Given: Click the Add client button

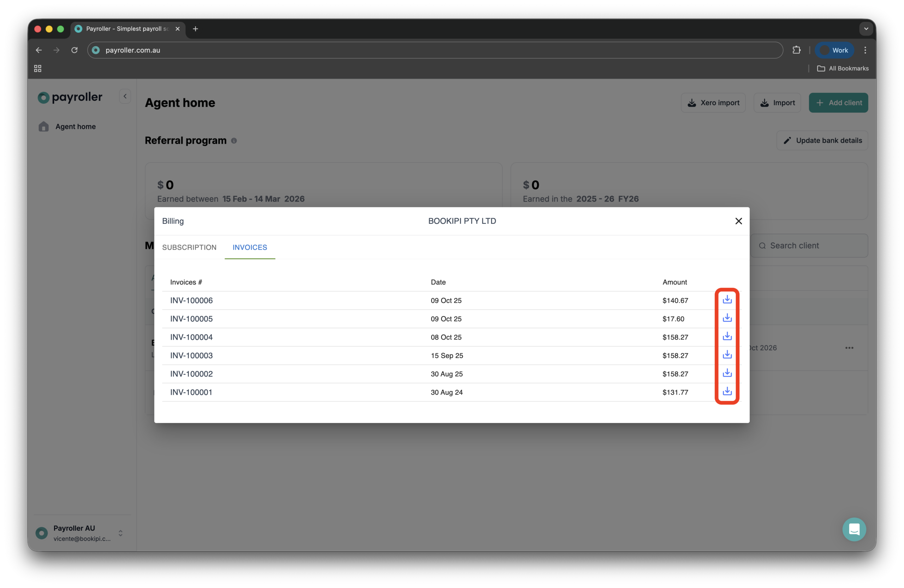Looking at the screenshot, I should point(838,102).
